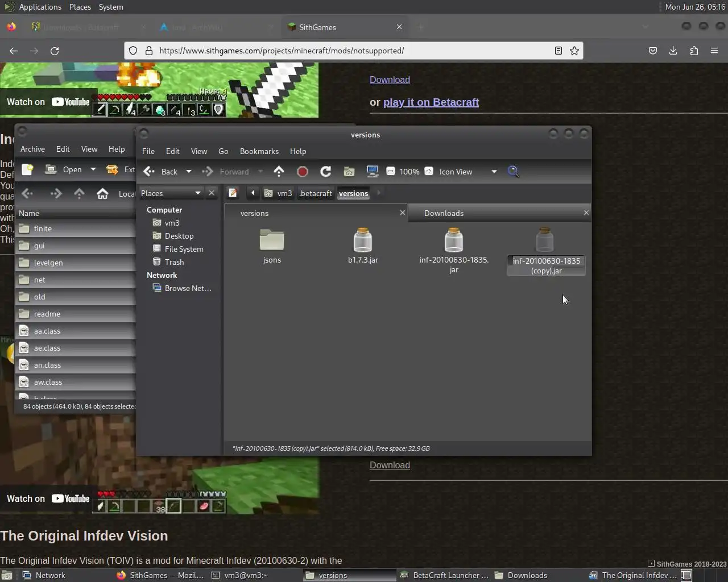Image resolution: width=728 pixels, height=582 pixels.
Task: Select aw.class in archive list
Action: [x=76, y=382]
